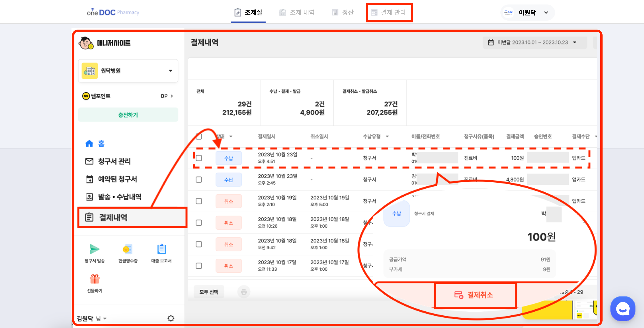Click the 홈 house icon
The width and height of the screenshot is (644, 328).
tap(89, 143)
